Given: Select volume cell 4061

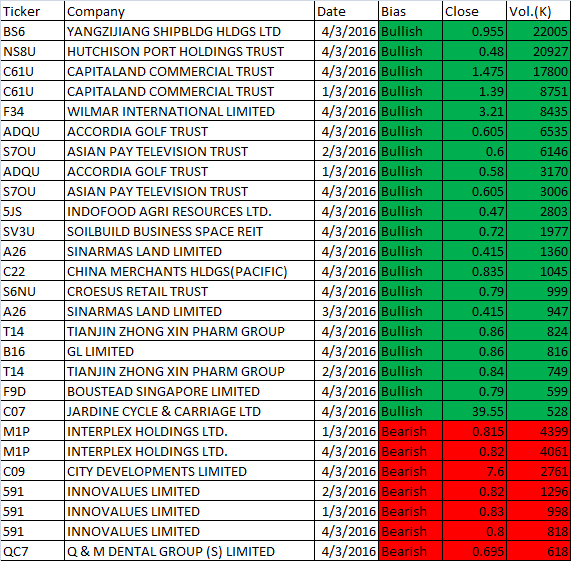Looking at the screenshot, I should coord(538,451).
